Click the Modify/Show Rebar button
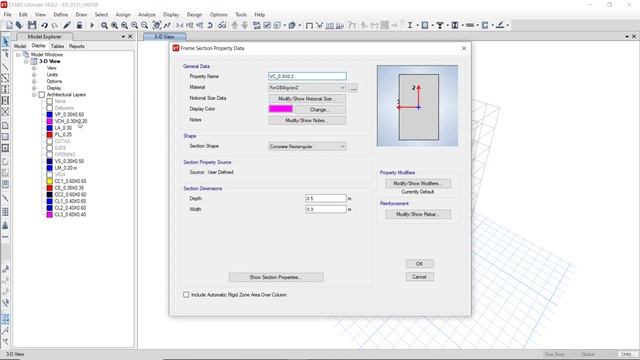Screen dimensions: 640x360 click(x=418, y=214)
